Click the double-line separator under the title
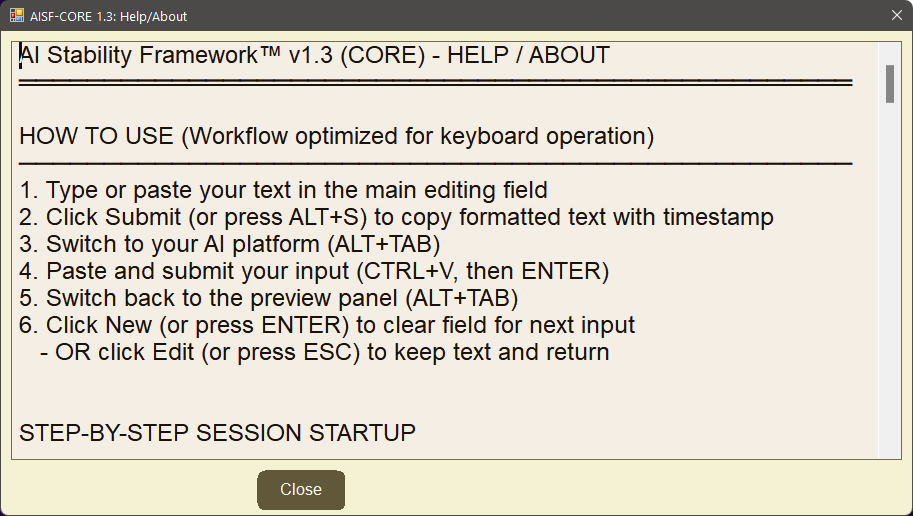Image resolution: width=913 pixels, height=516 pixels. click(x=435, y=82)
